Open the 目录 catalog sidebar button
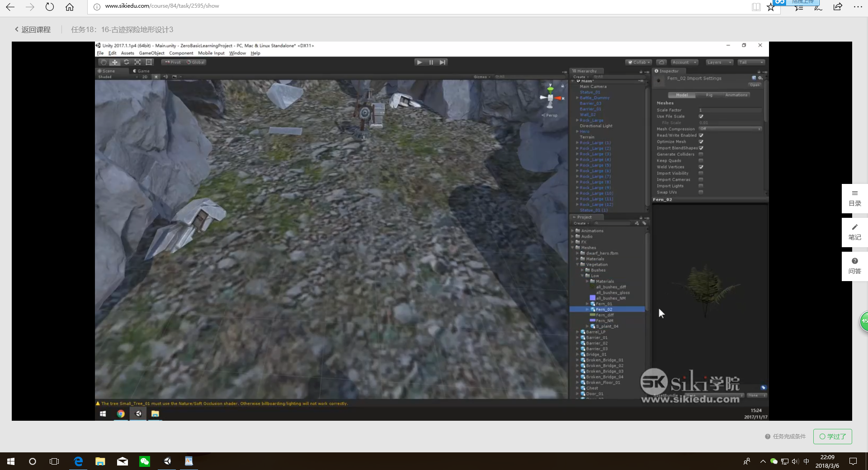 [x=854, y=198]
